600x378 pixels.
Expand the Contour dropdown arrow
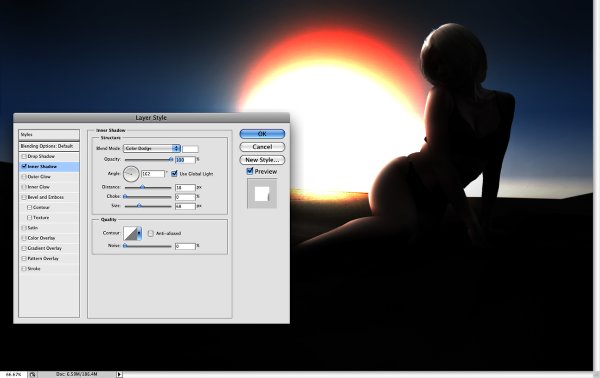(x=139, y=233)
